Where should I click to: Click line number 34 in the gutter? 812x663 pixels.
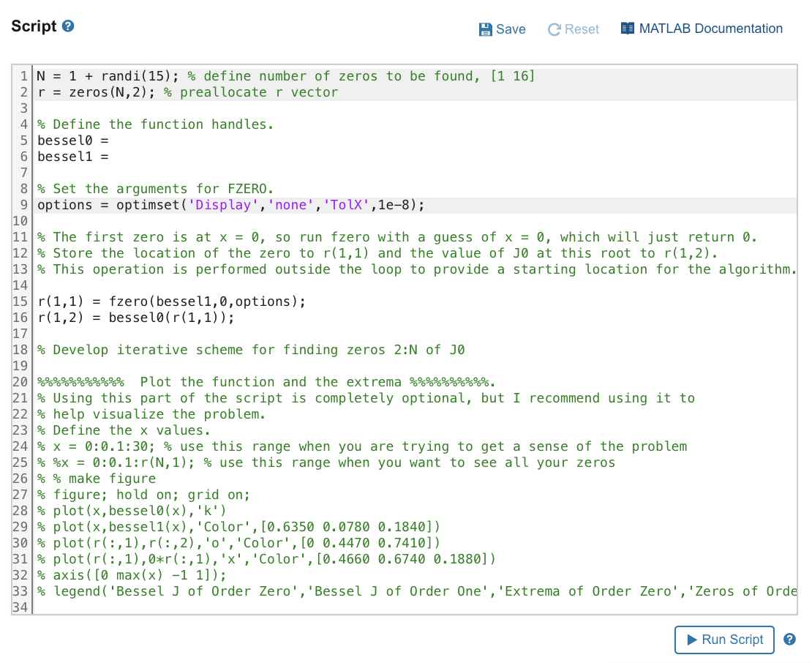[20, 607]
